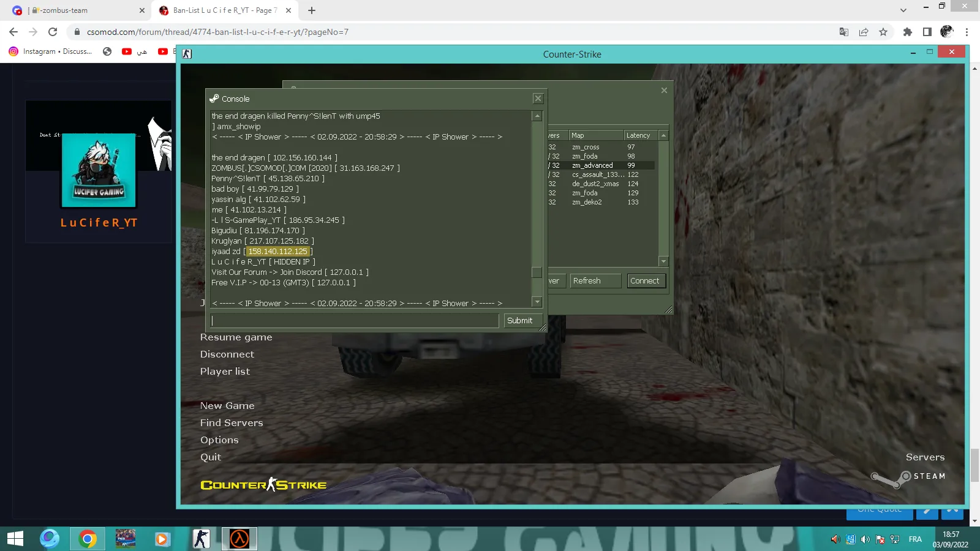Select highlighted IP 158.140.112.125 in console
Image resolution: width=980 pixels, height=551 pixels.
[278, 252]
